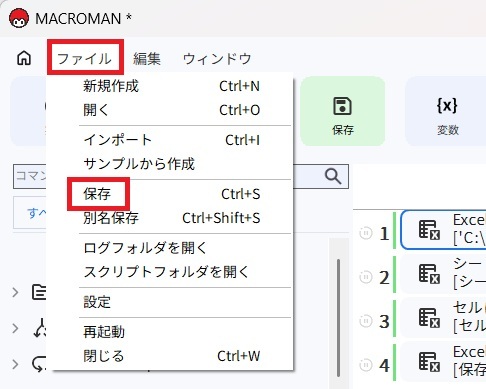Click the Excel icon on step 2

point(429,274)
